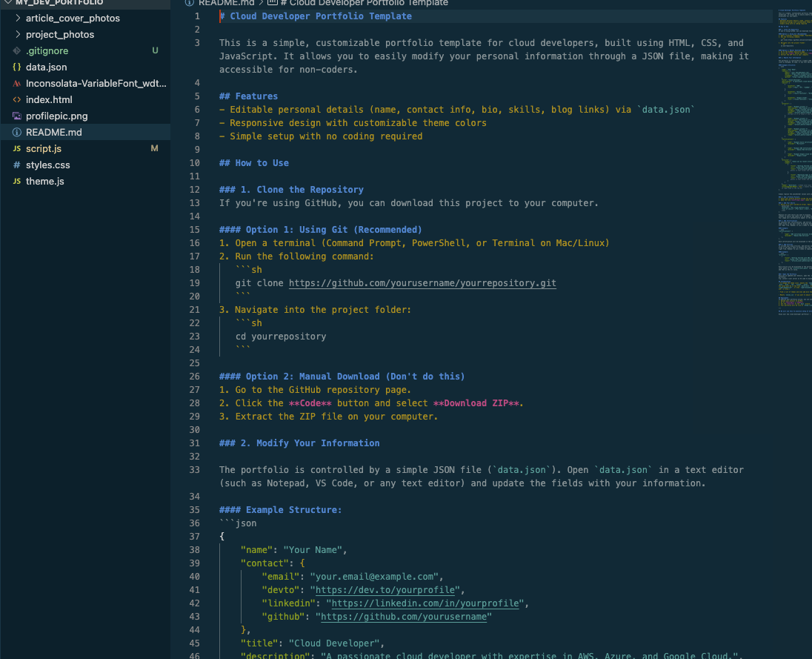Image resolution: width=812 pixels, height=659 pixels.
Task: Click '### 1. Clone the Repository' heading
Action: click(292, 190)
